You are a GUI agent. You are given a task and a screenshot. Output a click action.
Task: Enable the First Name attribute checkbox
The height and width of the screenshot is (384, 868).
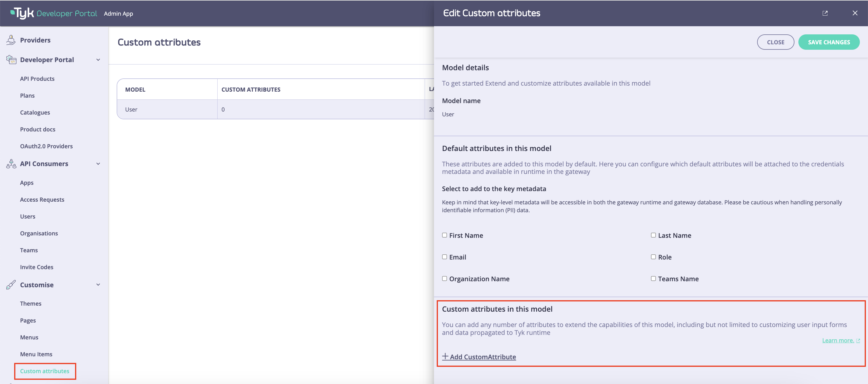pos(445,235)
